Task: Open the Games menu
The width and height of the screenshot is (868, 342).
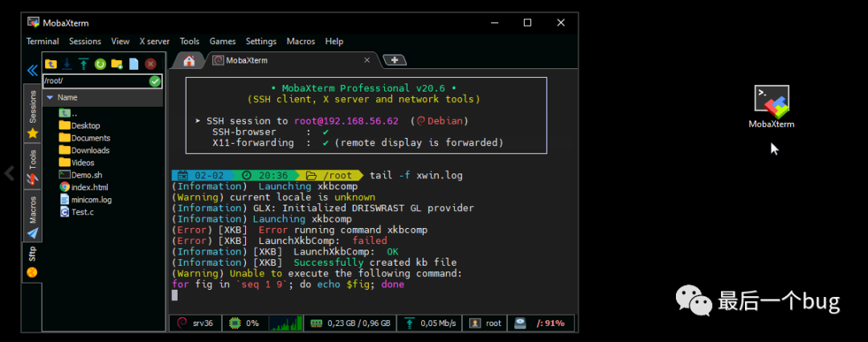Action: click(x=223, y=41)
